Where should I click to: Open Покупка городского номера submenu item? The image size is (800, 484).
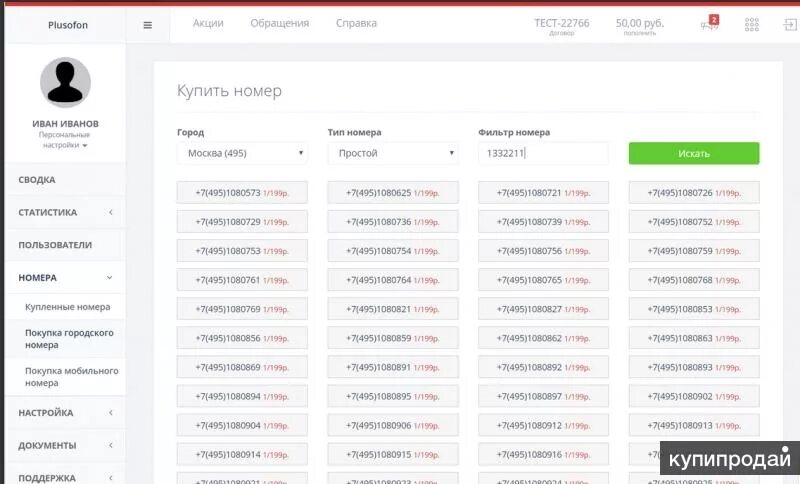[x=69, y=339]
